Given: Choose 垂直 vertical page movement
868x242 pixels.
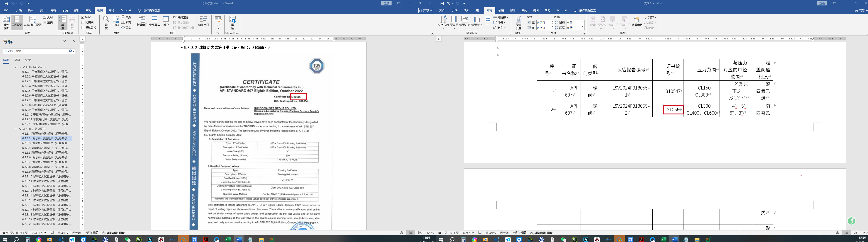Looking at the screenshot, I should 62,22.
